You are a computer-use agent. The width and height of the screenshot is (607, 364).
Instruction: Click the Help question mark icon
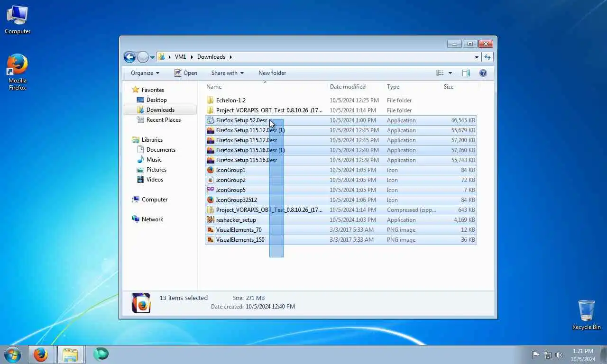483,73
